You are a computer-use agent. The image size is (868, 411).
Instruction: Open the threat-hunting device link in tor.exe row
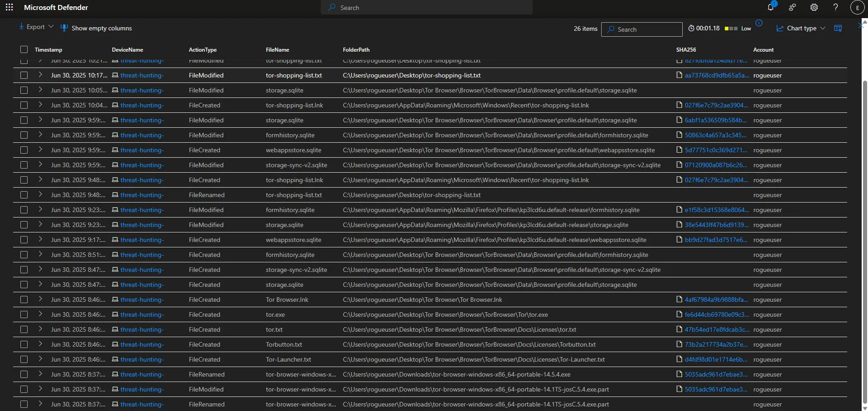point(142,314)
